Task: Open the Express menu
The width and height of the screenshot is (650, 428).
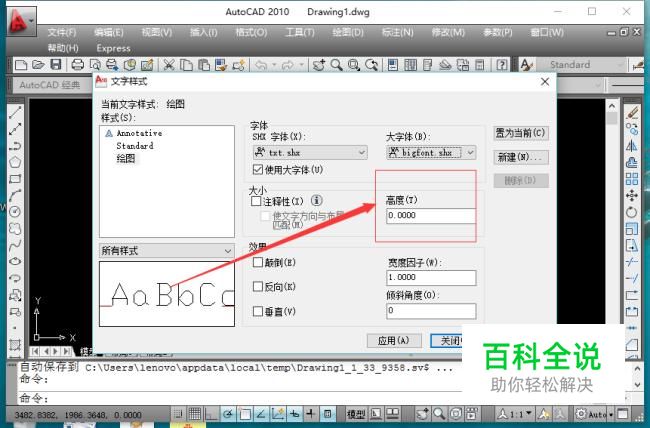Action: (x=113, y=48)
